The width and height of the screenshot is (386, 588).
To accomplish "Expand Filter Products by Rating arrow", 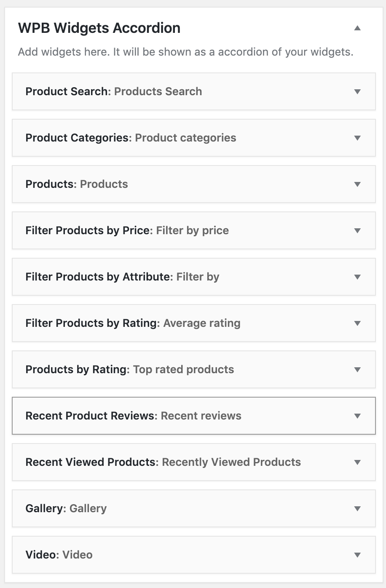I will [x=357, y=323].
